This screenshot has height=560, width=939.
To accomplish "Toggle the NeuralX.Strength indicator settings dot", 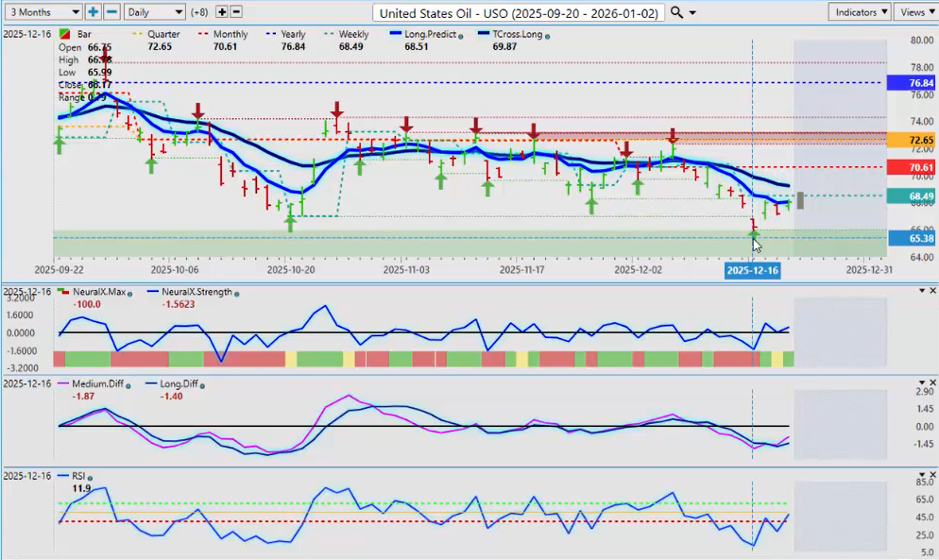I will [236, 292].
